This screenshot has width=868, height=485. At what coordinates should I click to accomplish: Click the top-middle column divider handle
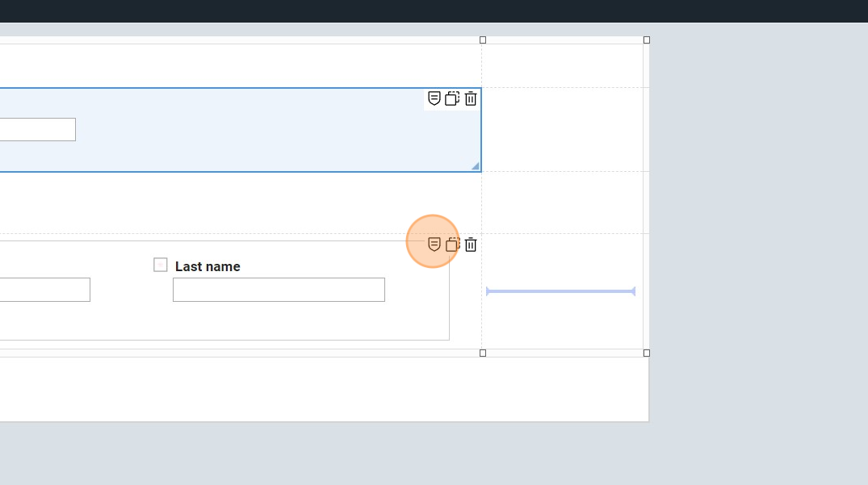click(x=483, y=40)
